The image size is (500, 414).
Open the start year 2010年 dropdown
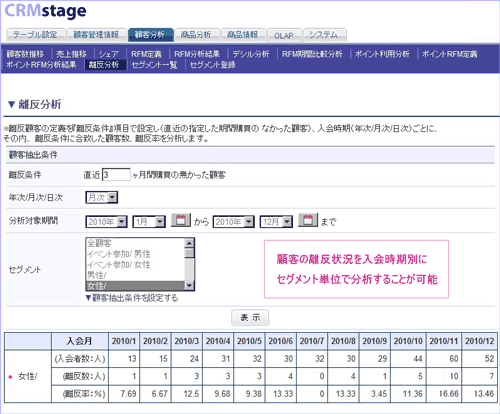[106, 222]
